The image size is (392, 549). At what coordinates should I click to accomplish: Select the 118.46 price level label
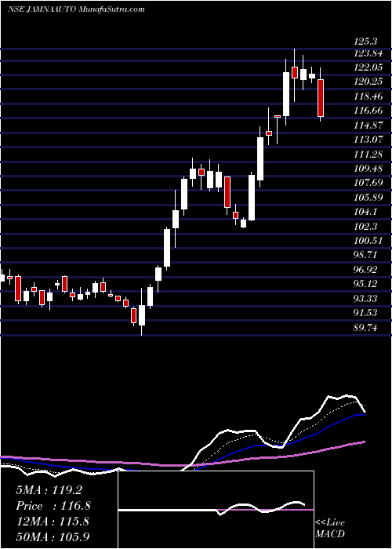(368, 96)
